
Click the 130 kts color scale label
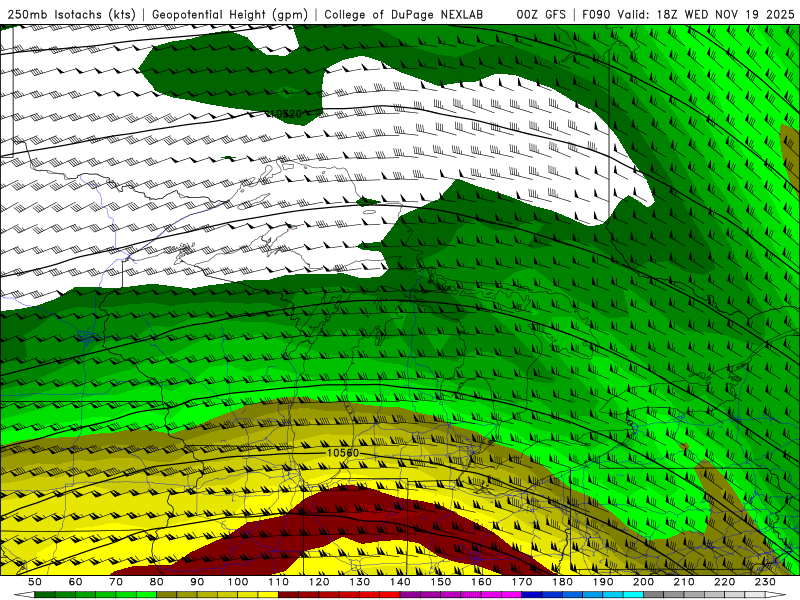coord(360,582)
